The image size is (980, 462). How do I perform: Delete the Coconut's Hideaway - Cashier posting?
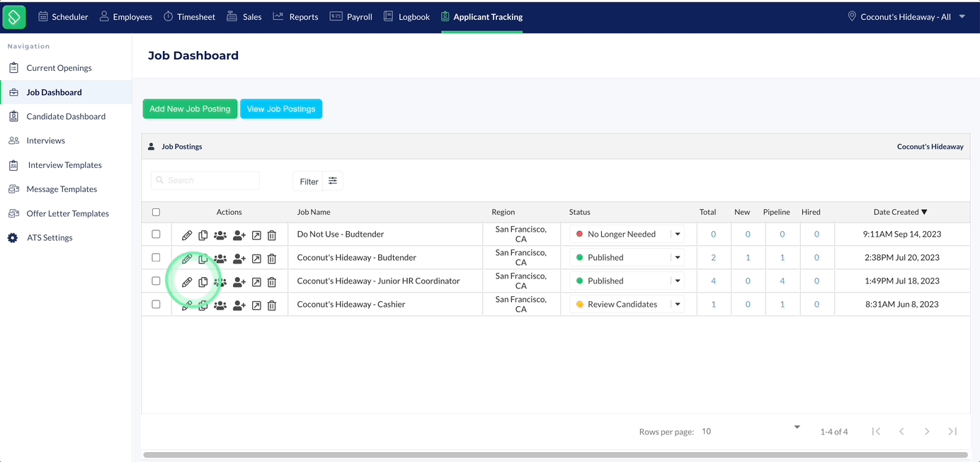tap(272, 305)
